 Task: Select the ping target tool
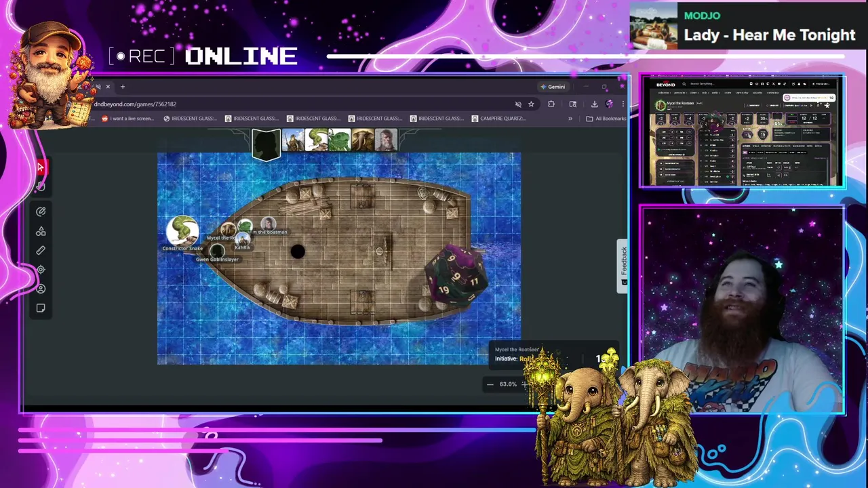41,270
